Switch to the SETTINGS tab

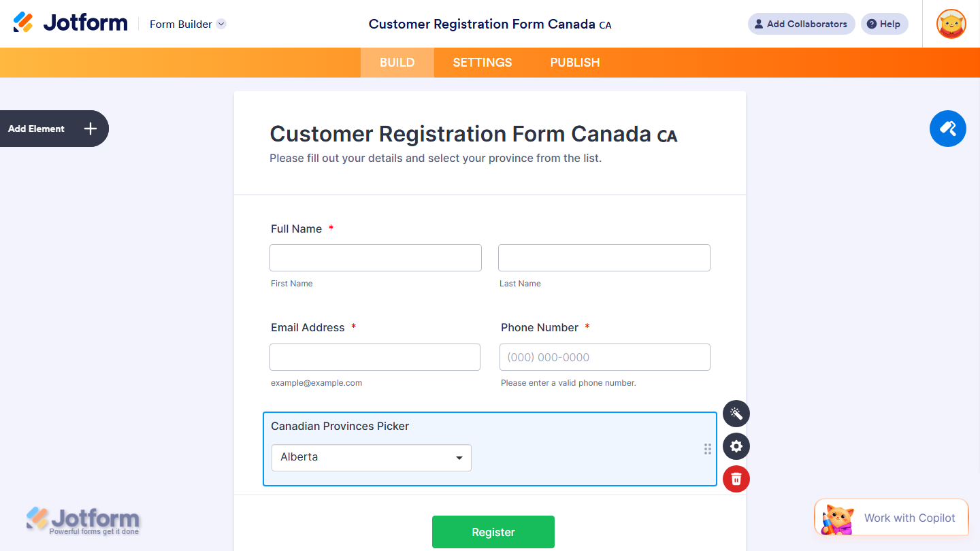[x=482, y=62]
